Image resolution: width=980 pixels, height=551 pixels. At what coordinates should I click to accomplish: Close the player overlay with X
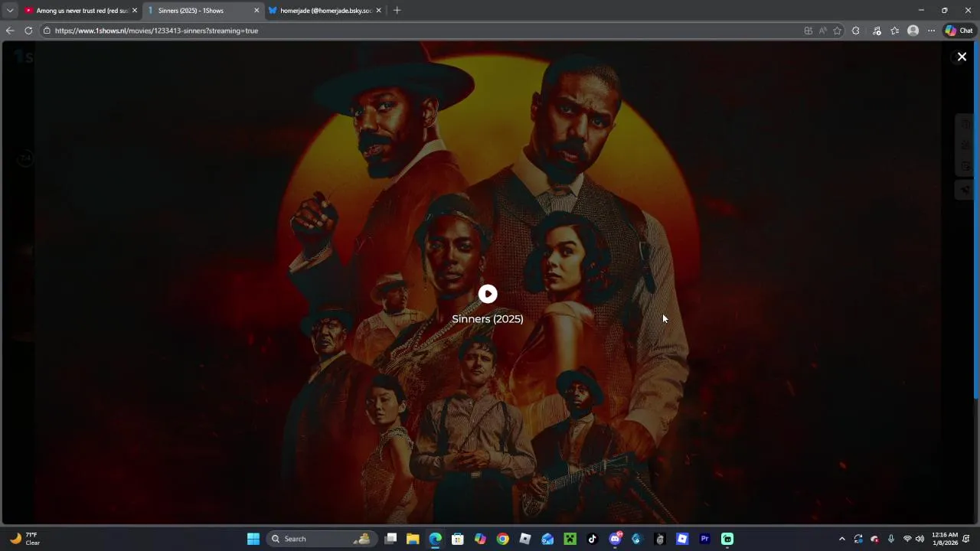[x=962, y=57]
